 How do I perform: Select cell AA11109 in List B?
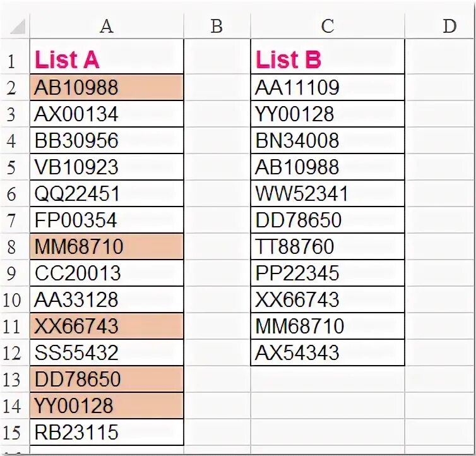click(x=328, y=87)
